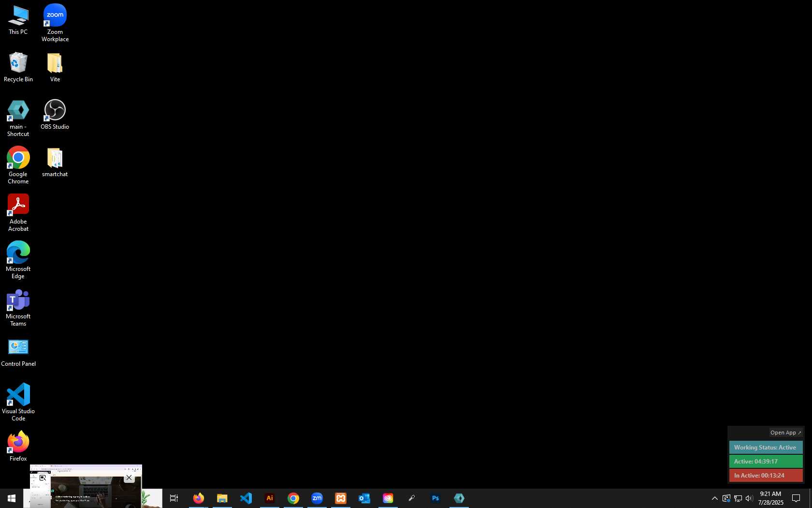Image resolution: width=812 pixels, height=508 pixels.
Task: Select the Microsoft Edge desktop shortcut
Action: coord(18,260)
